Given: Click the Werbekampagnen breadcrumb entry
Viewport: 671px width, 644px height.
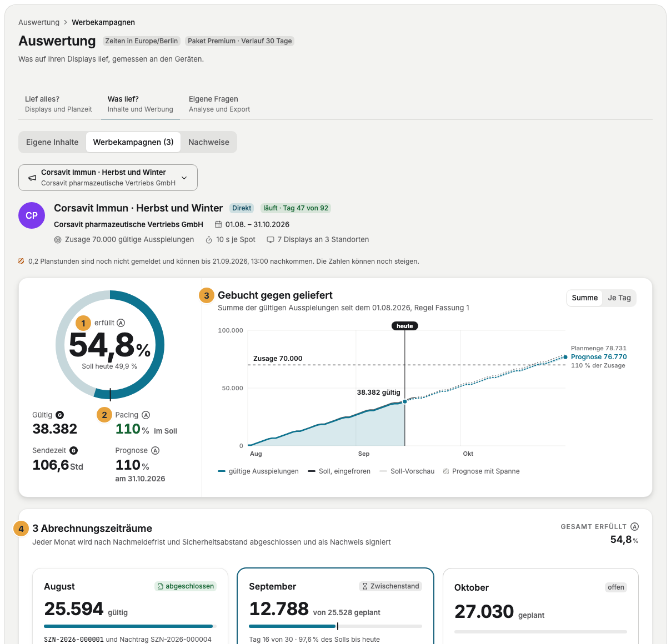Looking at the screenshot, I should (103, 22).
